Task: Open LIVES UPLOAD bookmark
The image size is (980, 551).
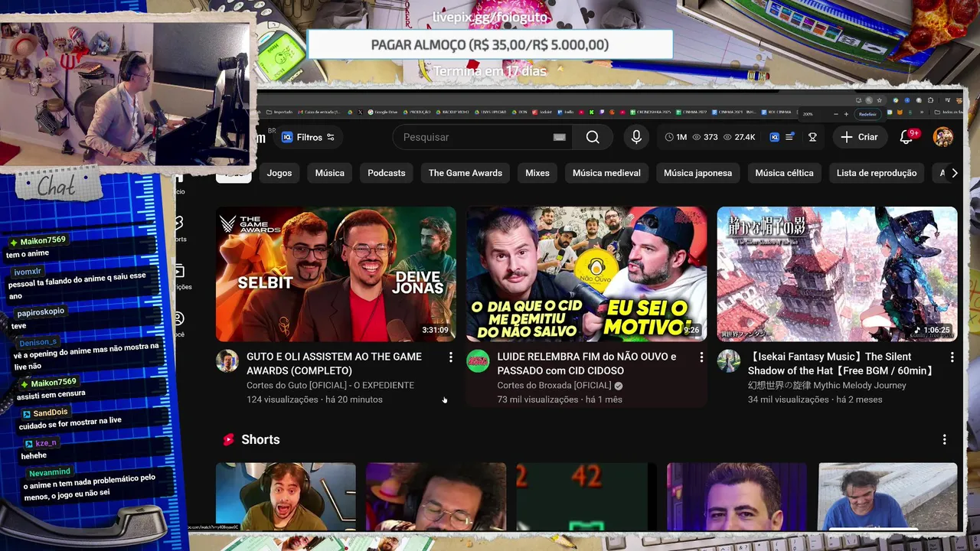Action: coord(489,112)
